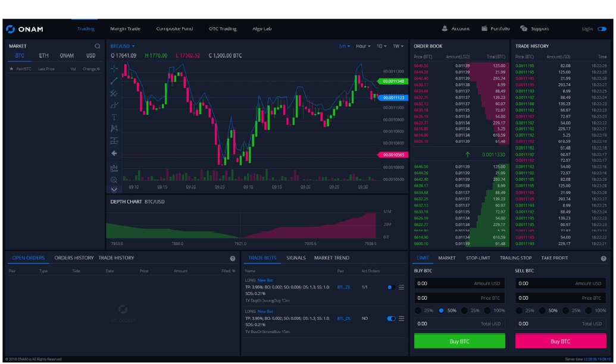Open the 1D interval dropdown
Viewport: 616px width, 364px height.
tap(382, 46)
